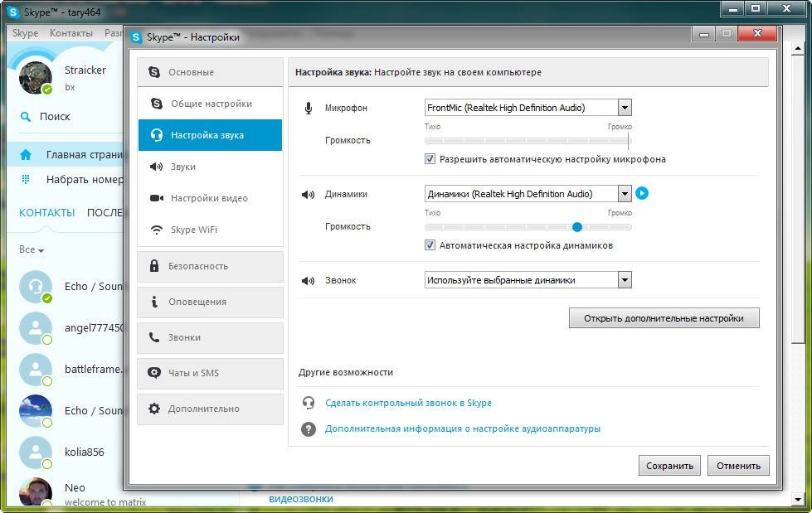Click the dial pad icon for Набрать номер
The width and height of the screenshot is (812, 513).
[26, 179]
